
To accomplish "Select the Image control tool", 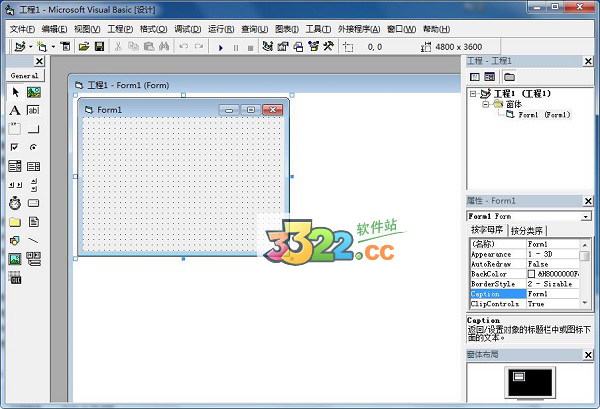I will (x=15, y=259).
